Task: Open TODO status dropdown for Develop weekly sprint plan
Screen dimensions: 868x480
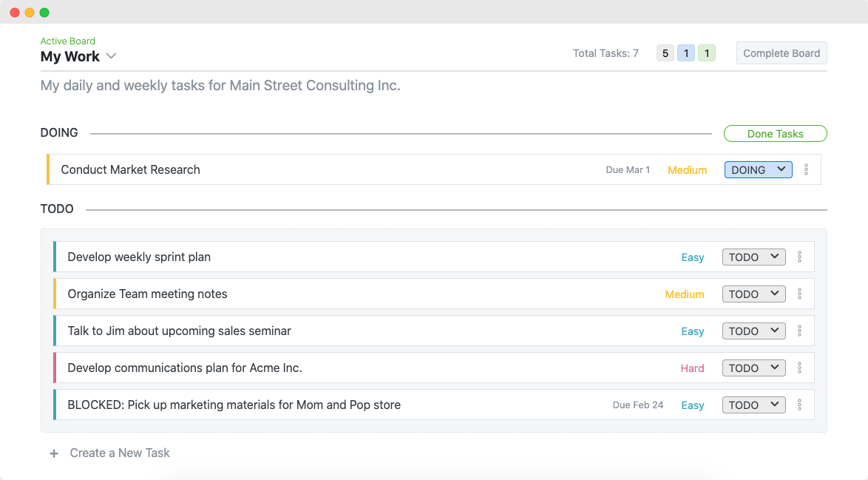Action: pos(753,257)
